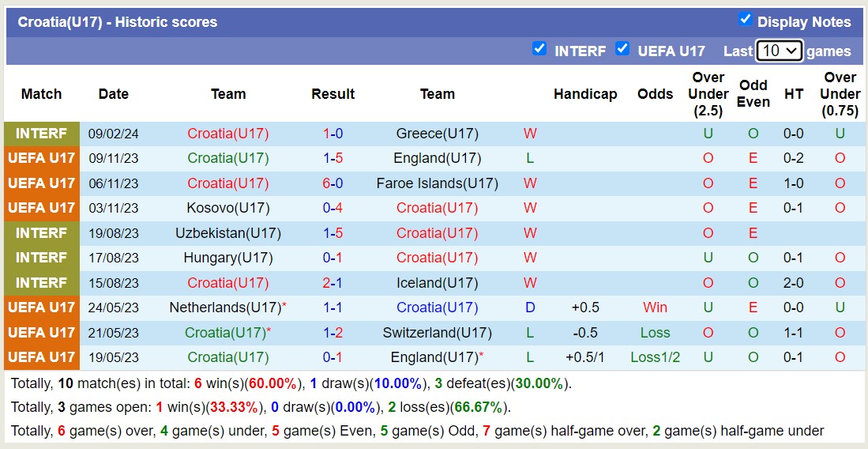Click the 1-5 result against Uzbekistan
This screenshot has width=868, height=449.
[x=333, y=233]
